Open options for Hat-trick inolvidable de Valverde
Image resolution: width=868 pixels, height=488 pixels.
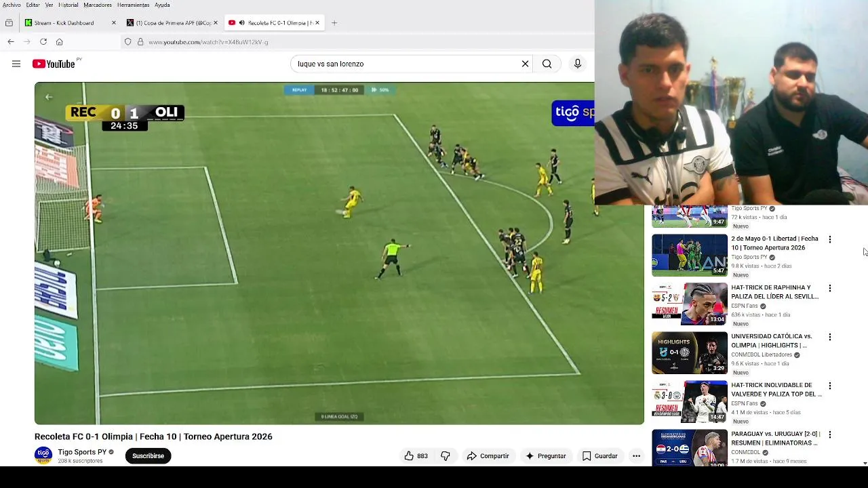click(830, 386)
